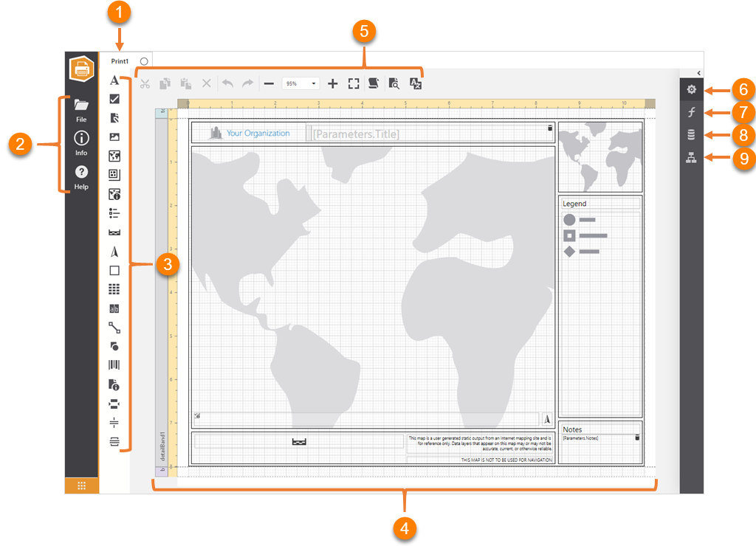This screenshot has height=546, width=756.
Task: Select the North Arrow tool
Action: click(114, 251)
